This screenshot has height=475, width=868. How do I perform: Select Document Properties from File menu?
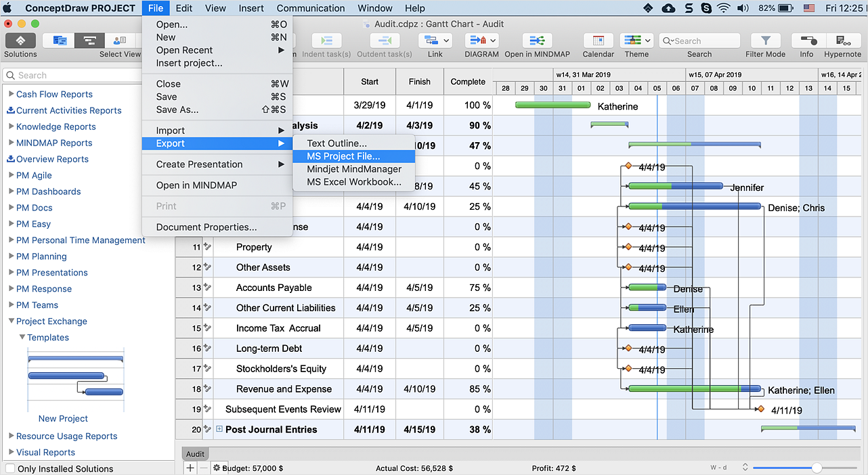[x=206, y=227]
